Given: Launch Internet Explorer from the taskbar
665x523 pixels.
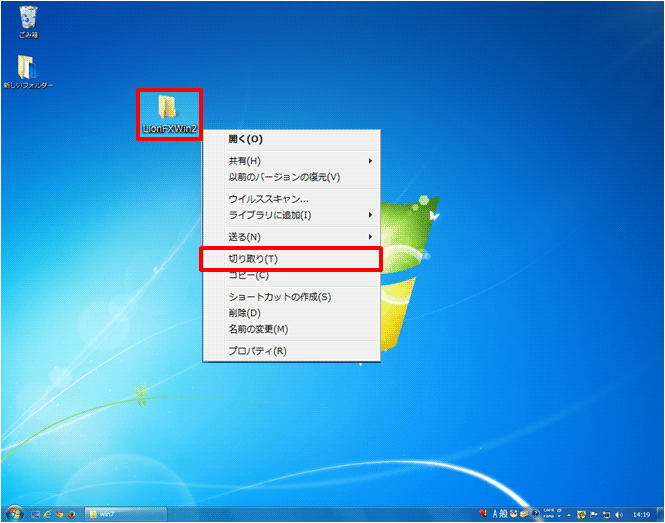Looking at the screenshot, I should coord(48,515).
